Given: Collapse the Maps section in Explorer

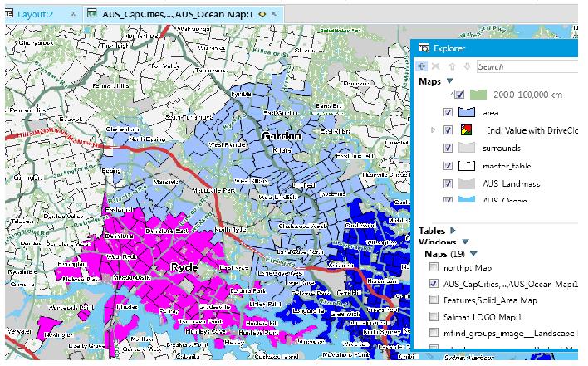Looking at the screenshot, I should [x=449, y=81].
